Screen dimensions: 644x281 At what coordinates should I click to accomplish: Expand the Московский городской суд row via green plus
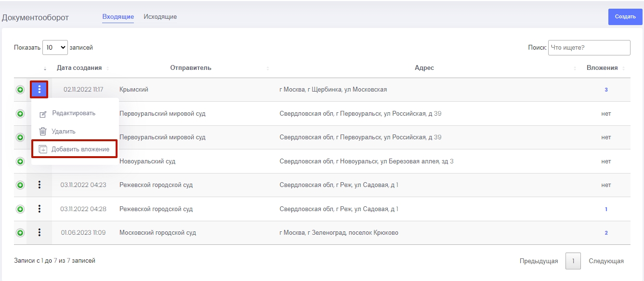point(20,233)
